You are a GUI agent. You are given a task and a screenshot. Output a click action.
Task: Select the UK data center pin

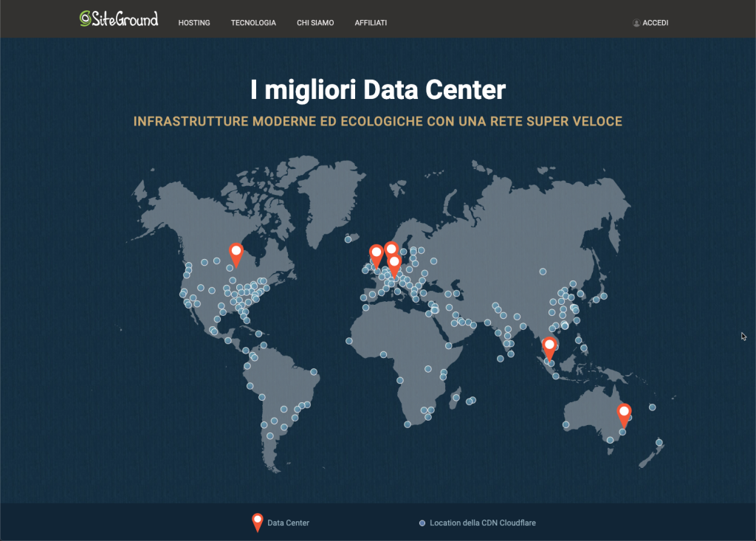coord(376,256)
